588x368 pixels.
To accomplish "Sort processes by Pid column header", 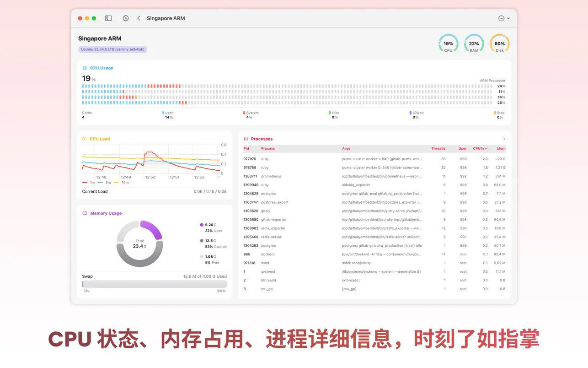I will click(246, 149).
